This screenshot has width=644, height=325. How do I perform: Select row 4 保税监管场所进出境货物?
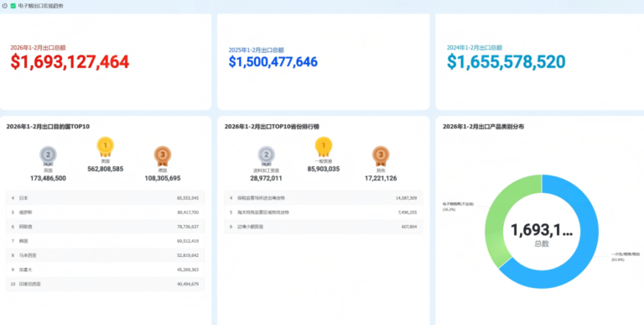tap(324, 198)
